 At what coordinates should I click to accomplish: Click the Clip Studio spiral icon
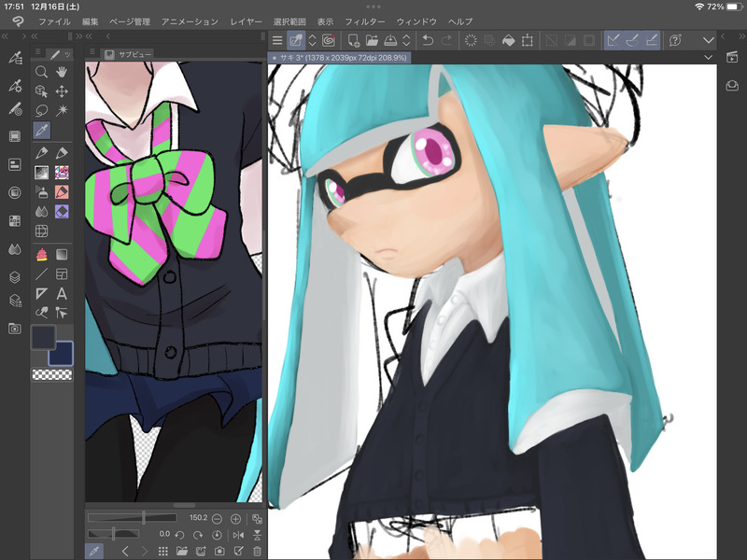coord(329,40)
